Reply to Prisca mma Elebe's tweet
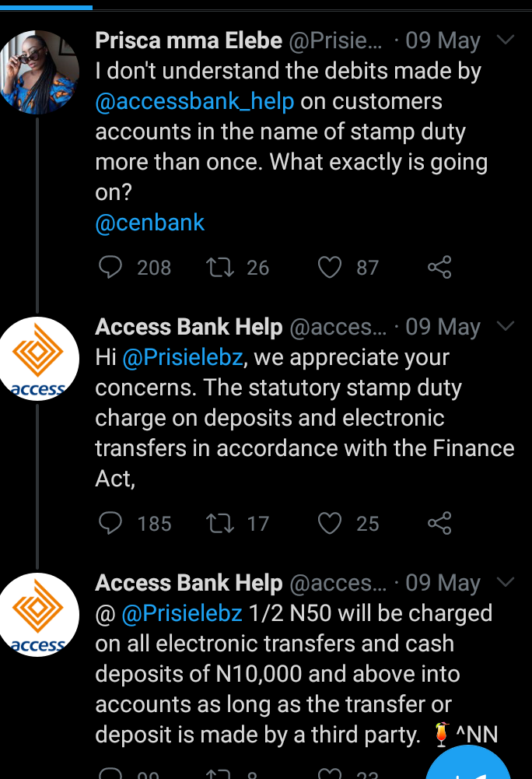The width and height of the screenshot is (532, 779). (111, 268)
